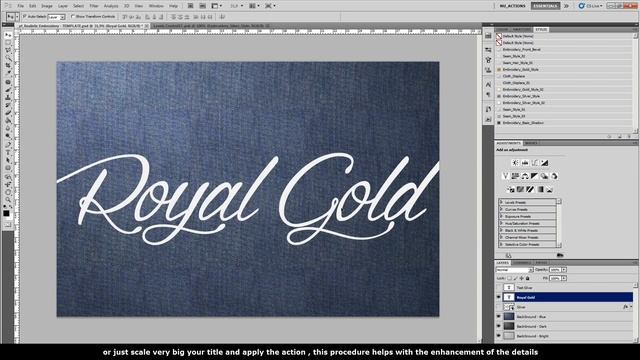Toggle the Auto-Select checkbox
The image size is (640, 360).
pyautogui.click(x=24, y=17)
